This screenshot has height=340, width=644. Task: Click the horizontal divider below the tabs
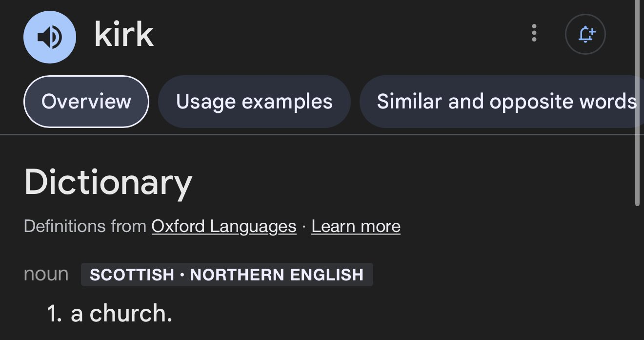tap(317, 134)
